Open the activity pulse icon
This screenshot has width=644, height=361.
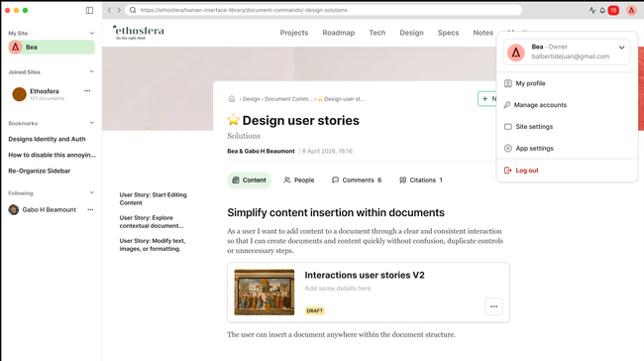coord(592,10)
